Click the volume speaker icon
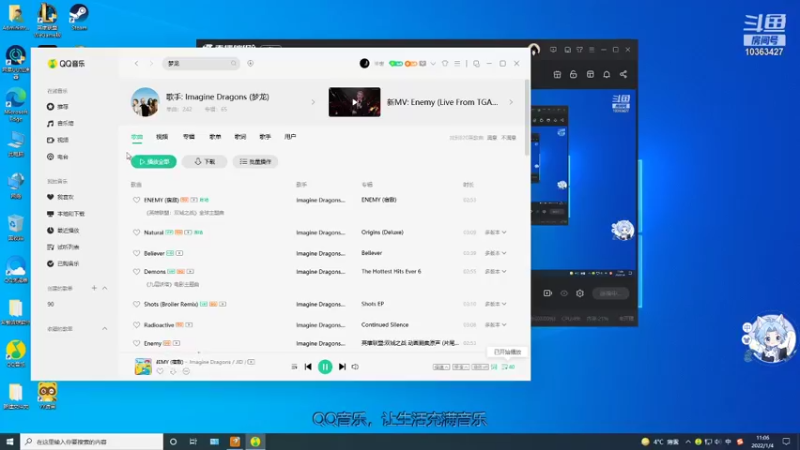Viewport: 800px width, 450px height. (x=355, y=367)
